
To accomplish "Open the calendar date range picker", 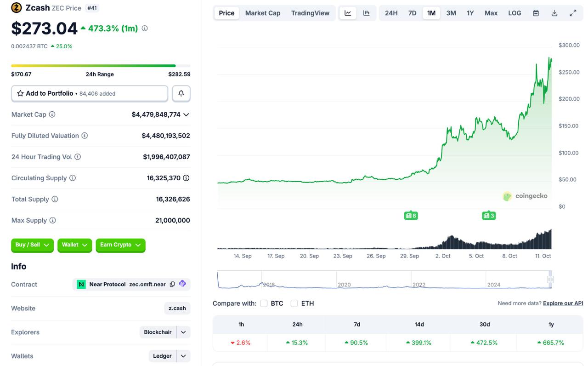I will pyautogui.click(x=536, y=13).
